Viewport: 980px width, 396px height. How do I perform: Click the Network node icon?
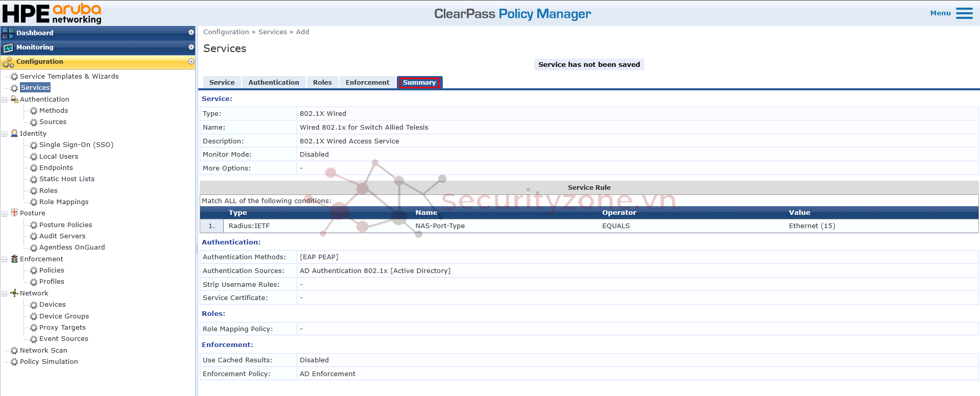14,293
